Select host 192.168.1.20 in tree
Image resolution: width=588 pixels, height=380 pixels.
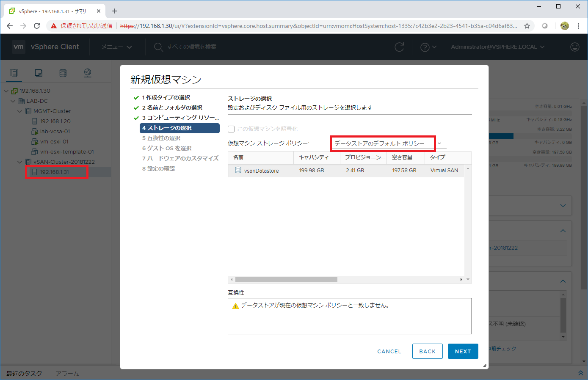pyautogui.click(x=55, y=121)
